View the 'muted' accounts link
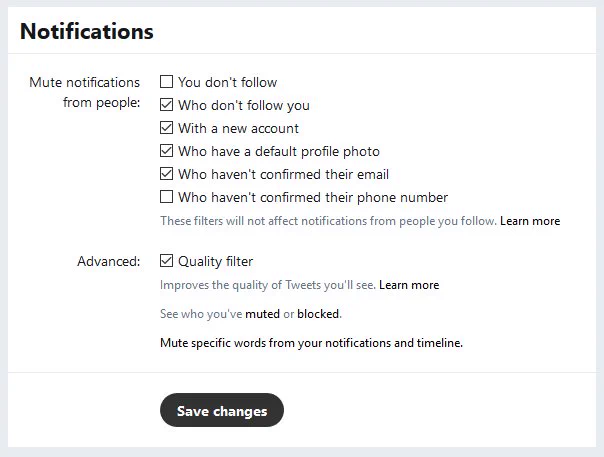Screen dimensions: 604x457 [x=262, y=314]
